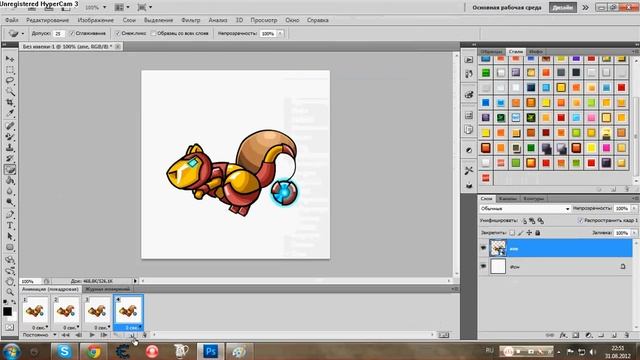640x360 pixels.
Task: Click the black foreground color swatch
Action: coord(7,311)
